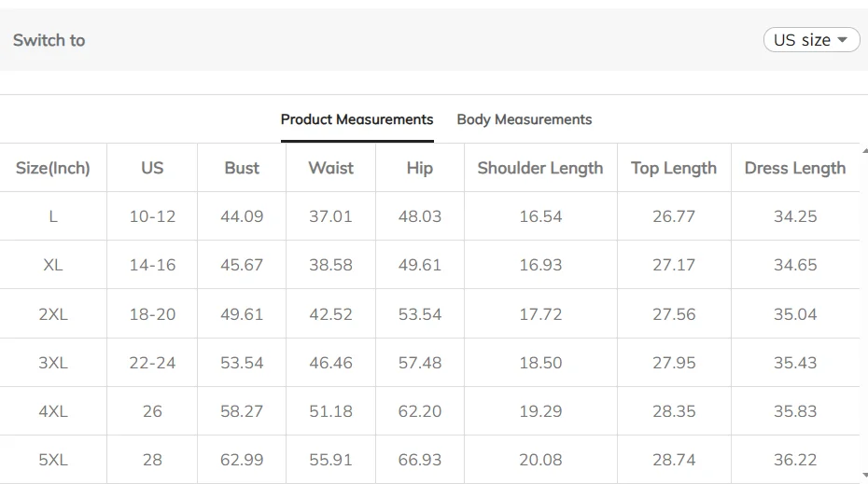
Task: Click the Size(Inch) column header
Action: pos(53,168)
